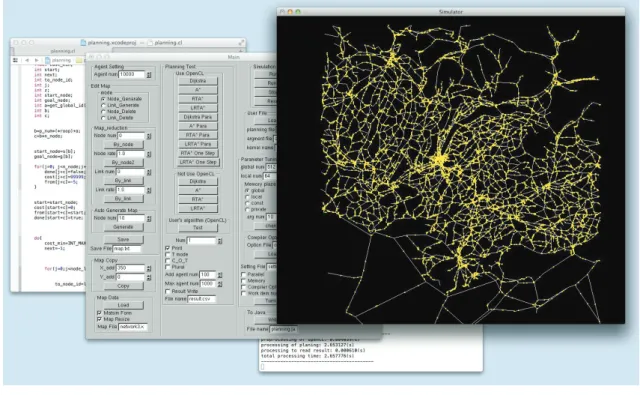Click the LRTA* One Step button
The image size is (640, 395).
click(x=198, y=162)
